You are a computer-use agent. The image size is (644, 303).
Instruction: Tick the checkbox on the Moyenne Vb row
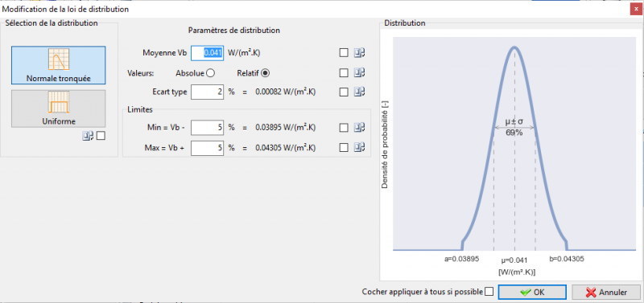(344, 53)
